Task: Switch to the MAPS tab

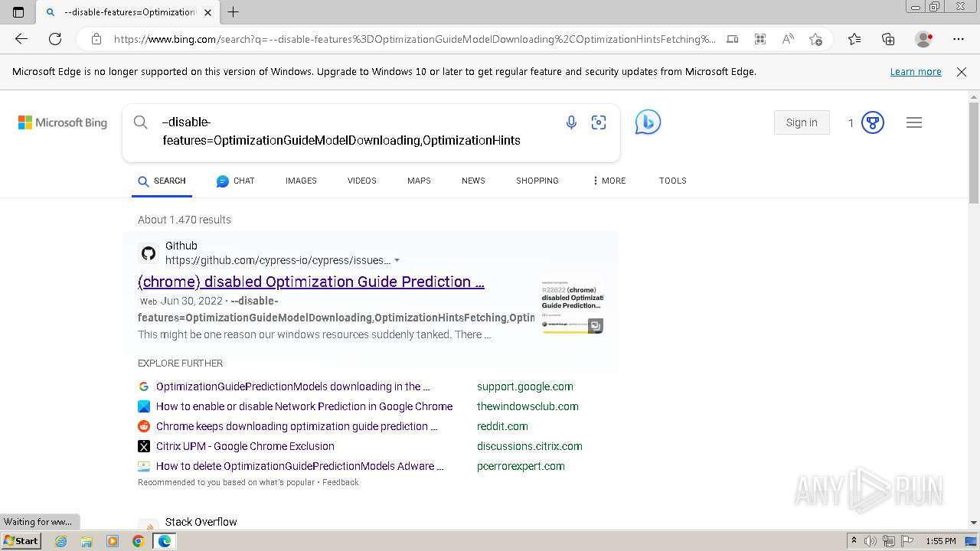Action: point(419,181)
